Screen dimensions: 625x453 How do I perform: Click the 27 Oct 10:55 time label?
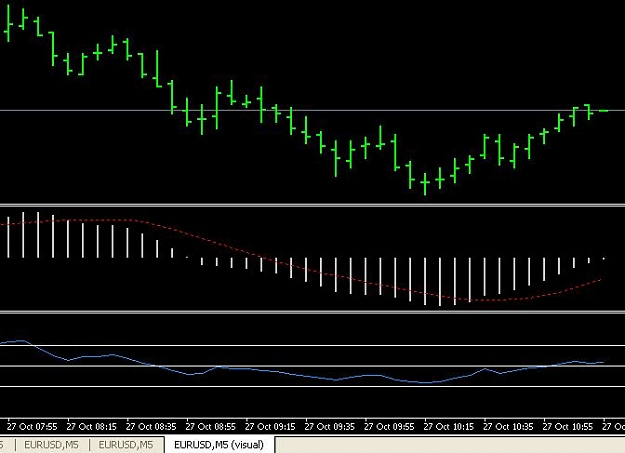tap(568, 427)
